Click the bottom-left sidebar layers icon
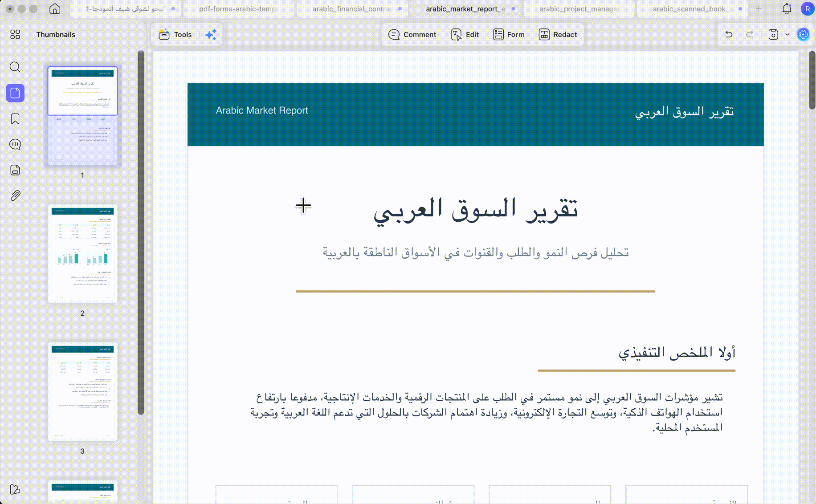The image size is (816, 504). pos(15,489)
